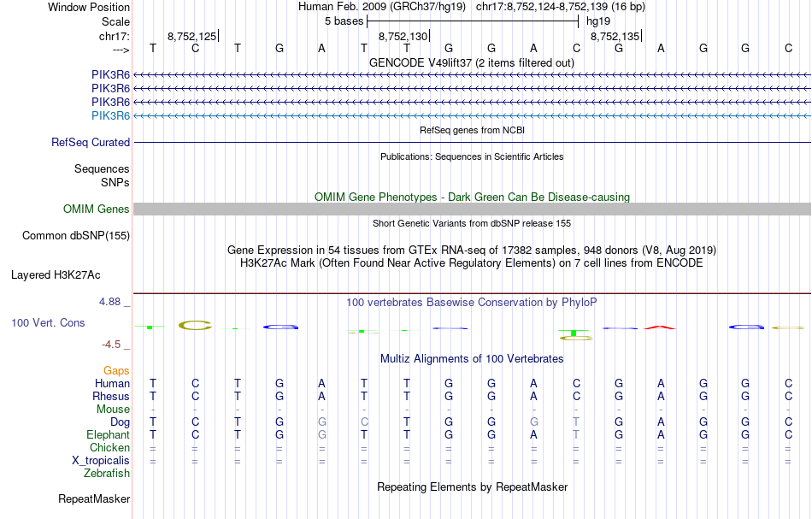Select the chr17: base position label
The image size is (812, 519).
[114, 36]
